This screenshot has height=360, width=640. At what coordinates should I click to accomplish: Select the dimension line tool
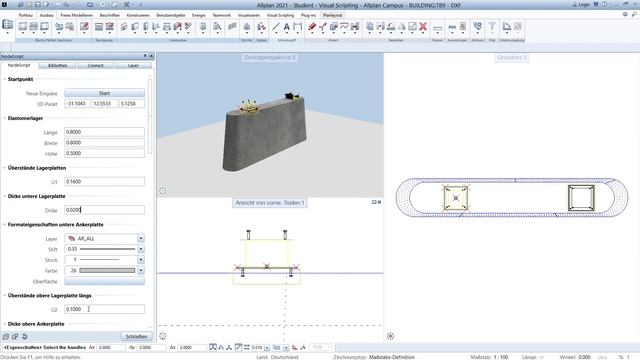[298, 27]
